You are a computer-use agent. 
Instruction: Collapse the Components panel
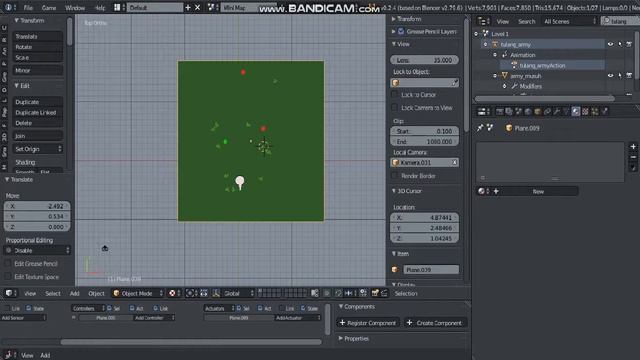click(x=341, y=307)
